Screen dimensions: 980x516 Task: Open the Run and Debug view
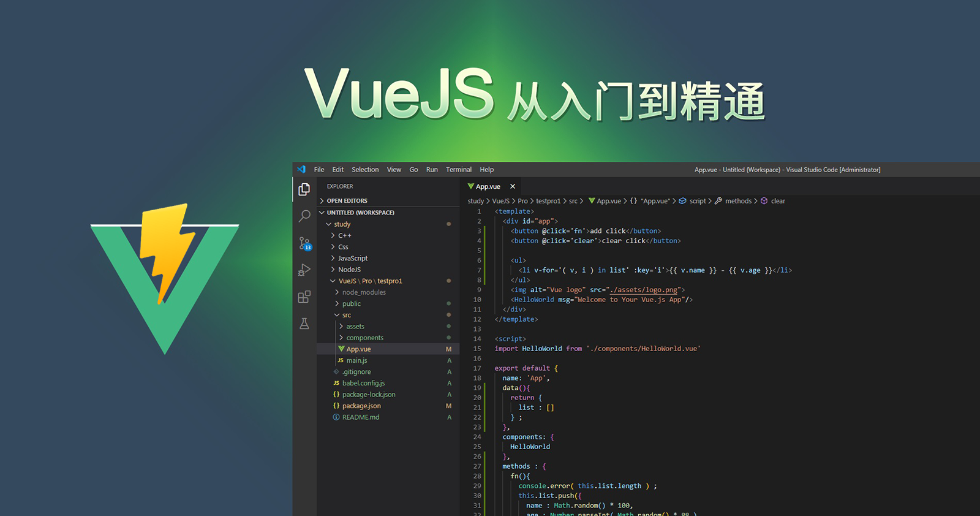click(304, 270)
